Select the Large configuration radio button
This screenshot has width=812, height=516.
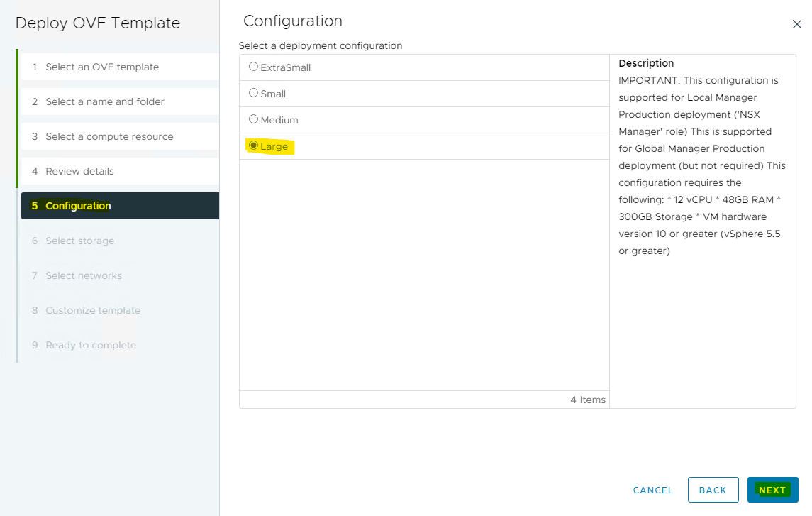point(254,146)
